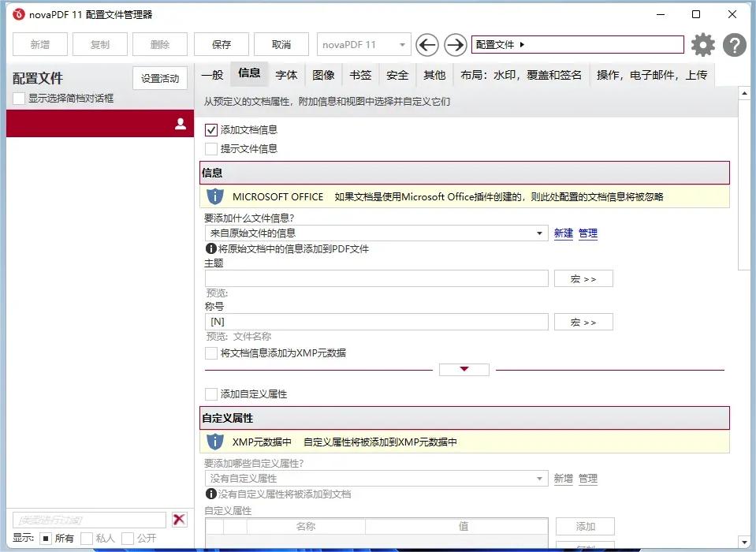Toggle the 公开 display filter checkbox
Screen dimensions: 756x552
127,538
